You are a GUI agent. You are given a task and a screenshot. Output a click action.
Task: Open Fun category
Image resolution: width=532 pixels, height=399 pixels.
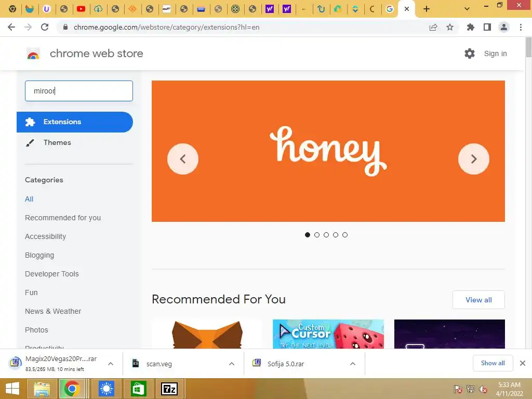[31, 292]
